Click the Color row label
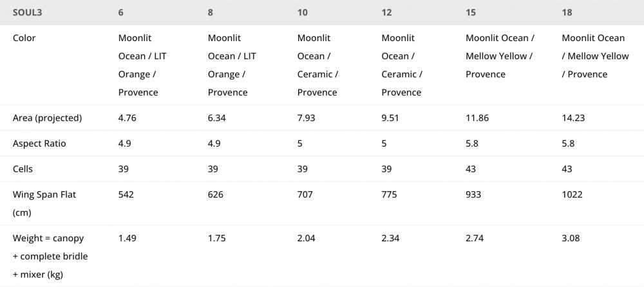The image size is (644, 287). (x=24, y=38)
